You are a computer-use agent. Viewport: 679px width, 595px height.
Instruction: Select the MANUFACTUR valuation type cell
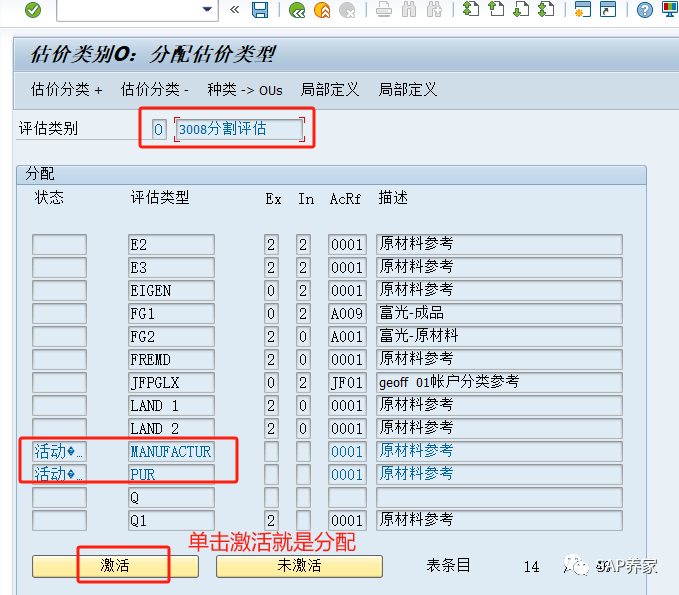tap(171, 452)
